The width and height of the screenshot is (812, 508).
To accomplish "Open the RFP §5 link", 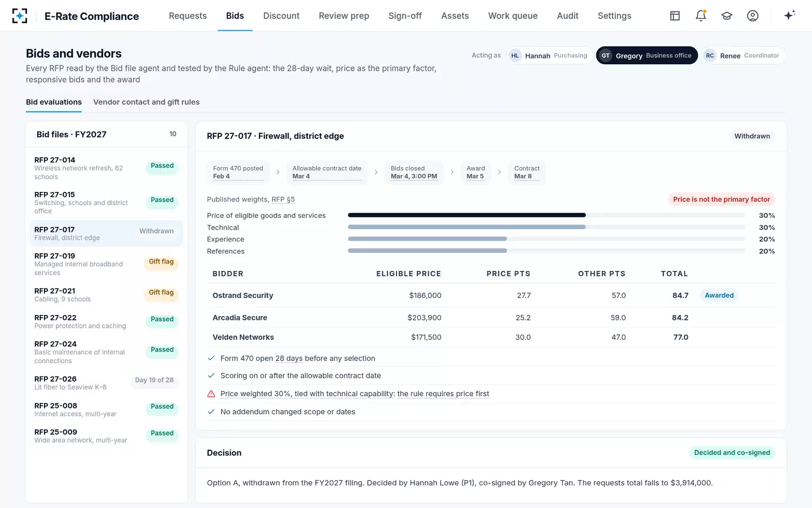I will pos(283,199).
